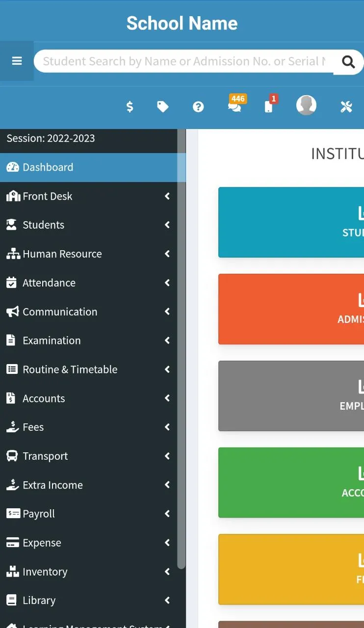Click the Expense credit card icon
The width and height of the screenshot is (364, 628).
click(x=12, y=543)
